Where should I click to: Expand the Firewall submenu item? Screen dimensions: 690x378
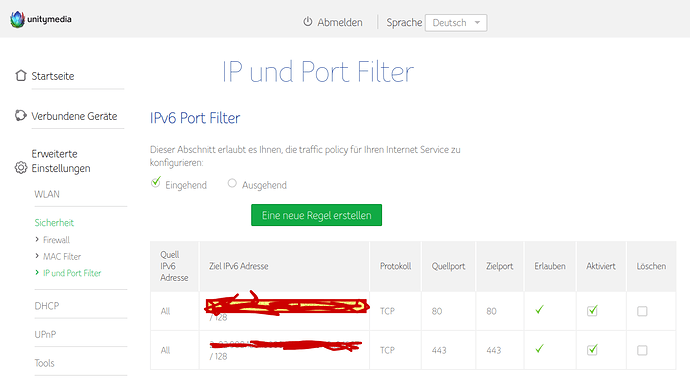pyautogui.click(x=56, y=240)
